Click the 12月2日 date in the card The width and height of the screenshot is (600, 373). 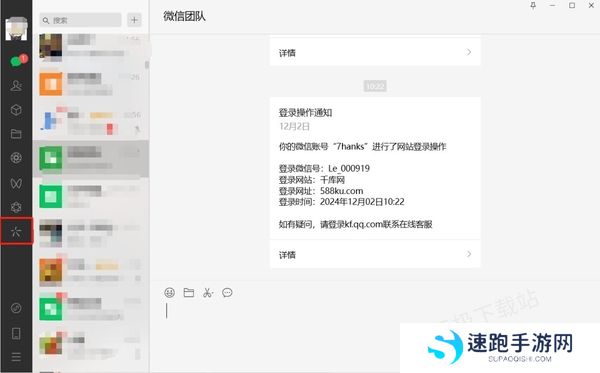(x=294, y=126)
